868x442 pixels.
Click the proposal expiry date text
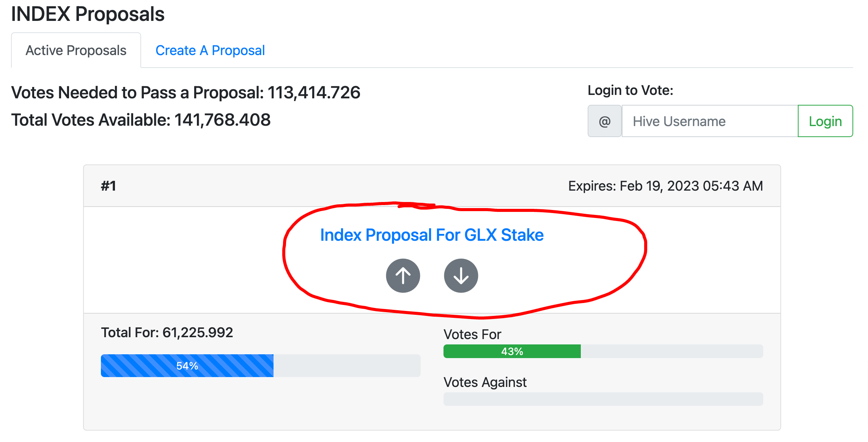pos(665,186)
